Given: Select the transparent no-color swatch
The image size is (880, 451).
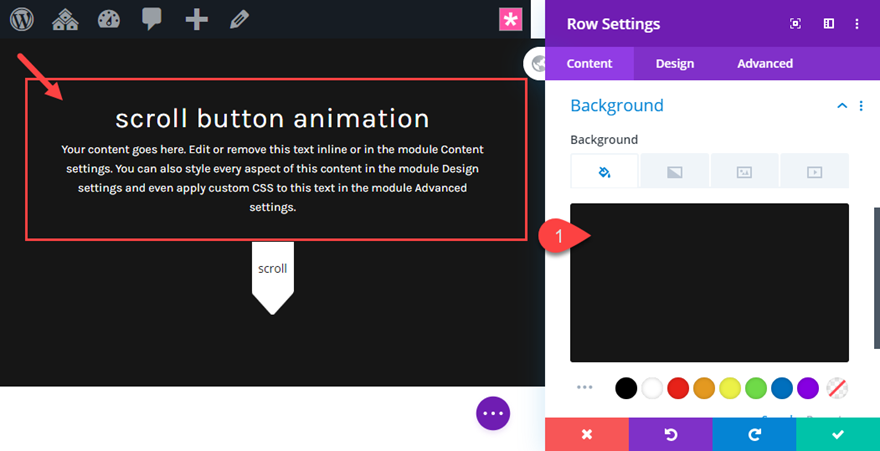Looking at the screenshot, I should tap(837, 388).
